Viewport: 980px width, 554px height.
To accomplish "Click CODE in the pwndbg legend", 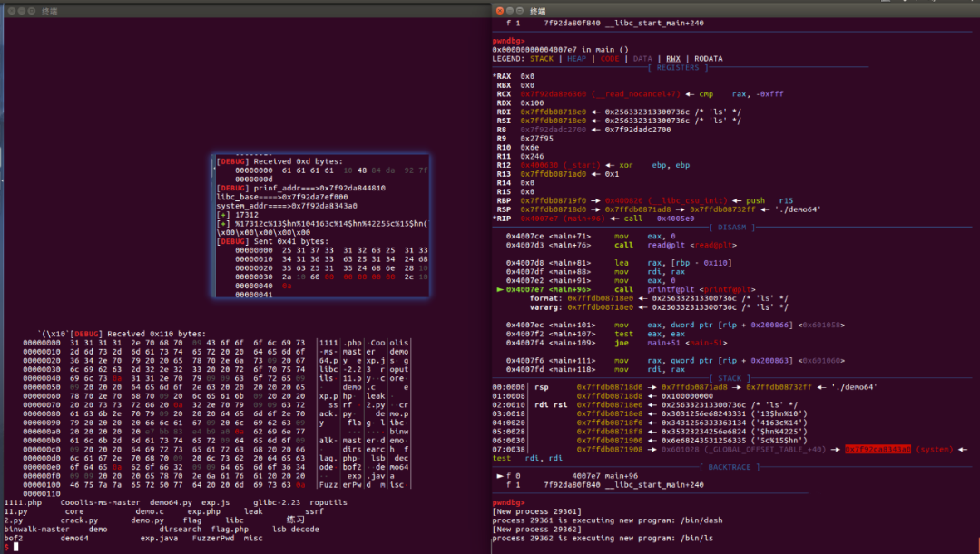I will click(x=610, y=59).
